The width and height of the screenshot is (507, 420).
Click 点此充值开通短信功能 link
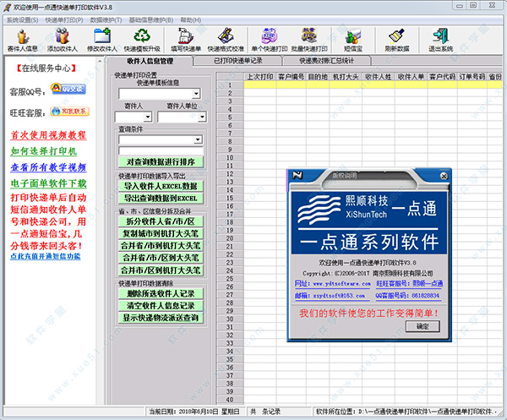coord(46,256)
